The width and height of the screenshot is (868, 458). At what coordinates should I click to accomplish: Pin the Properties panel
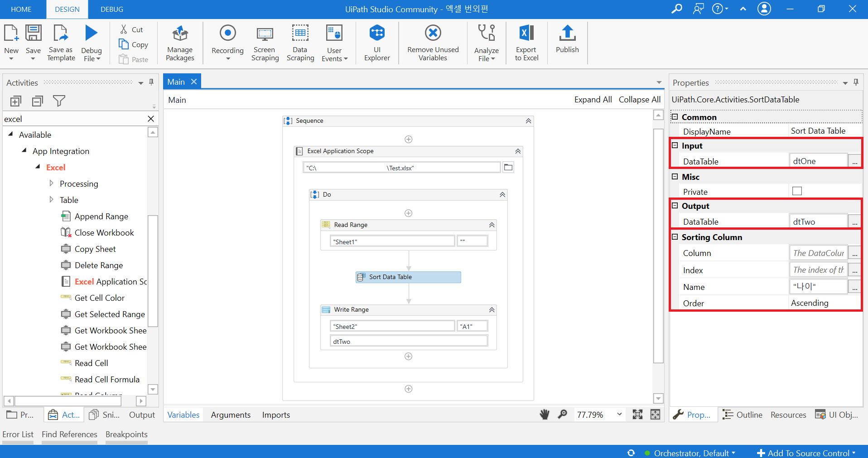coord(856,82)
